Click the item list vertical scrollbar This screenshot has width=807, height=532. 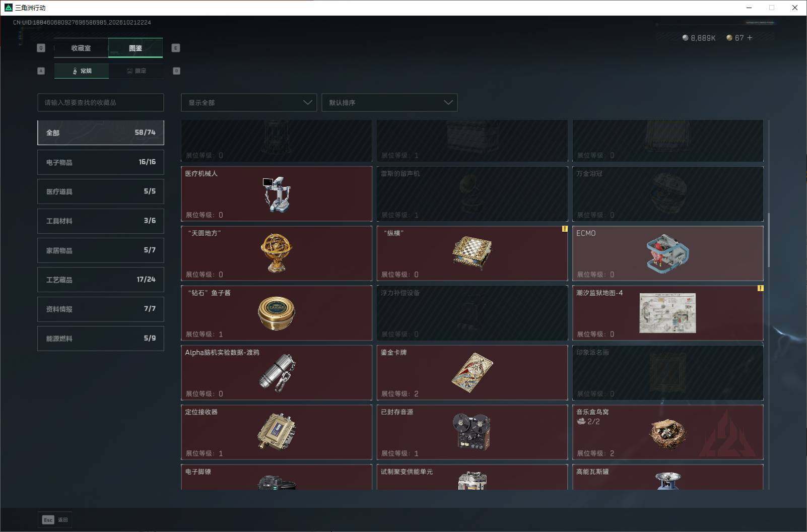(768, 240)
